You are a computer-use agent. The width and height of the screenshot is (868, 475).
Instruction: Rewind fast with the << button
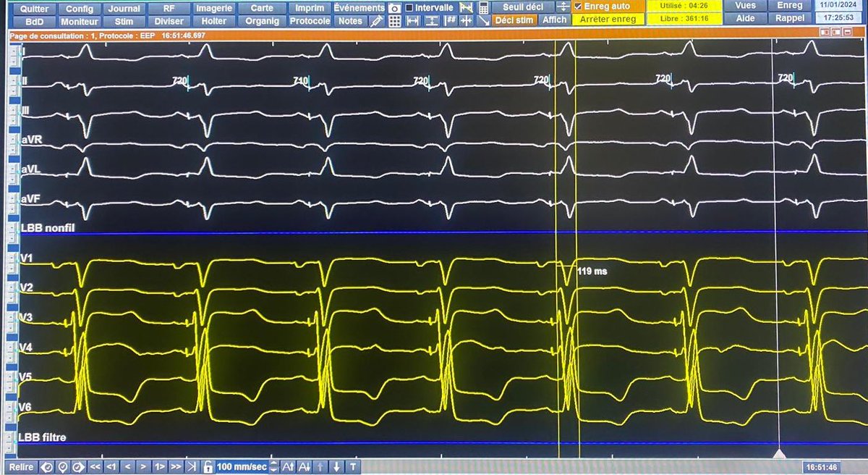[95, 467]
